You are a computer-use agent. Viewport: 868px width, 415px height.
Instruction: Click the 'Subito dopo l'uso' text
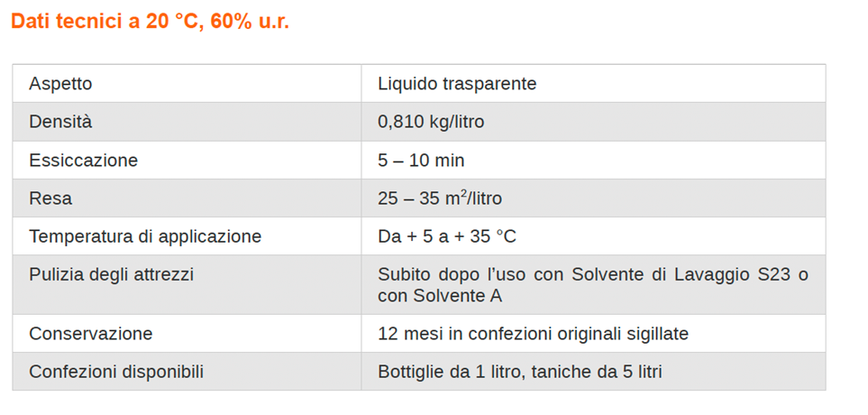(x=451, y=274)
